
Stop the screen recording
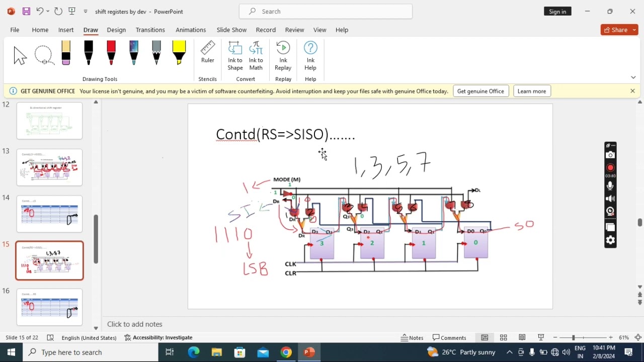610,167
